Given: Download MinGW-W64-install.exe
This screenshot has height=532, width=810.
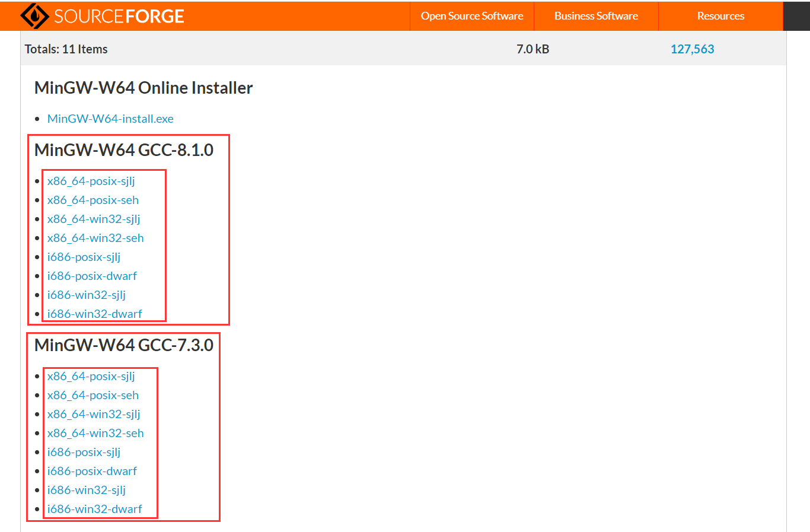Looking at the screenshot, I should click(110, 119).
